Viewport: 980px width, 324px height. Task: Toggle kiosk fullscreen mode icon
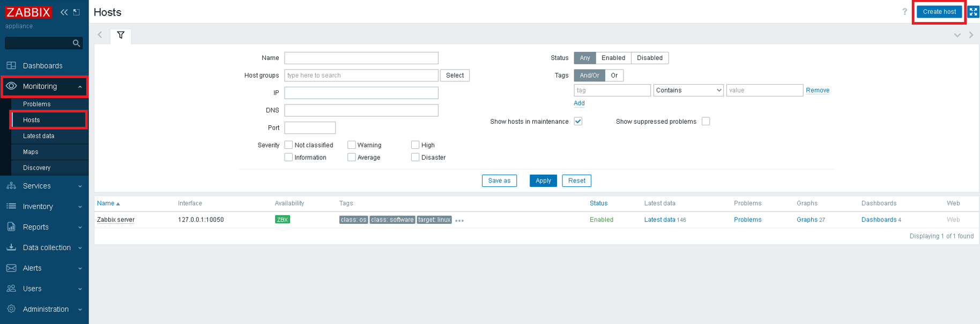974,11
